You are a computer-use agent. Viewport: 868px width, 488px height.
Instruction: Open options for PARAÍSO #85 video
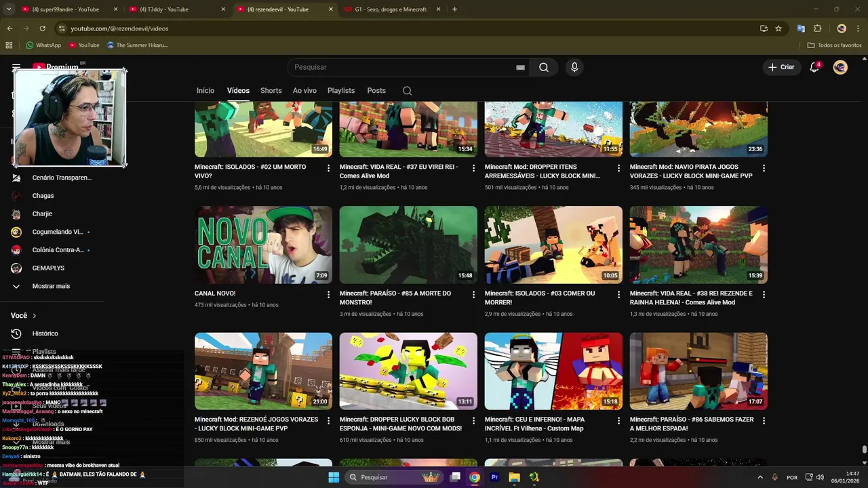pyautogui.click(x=474, y=295)
